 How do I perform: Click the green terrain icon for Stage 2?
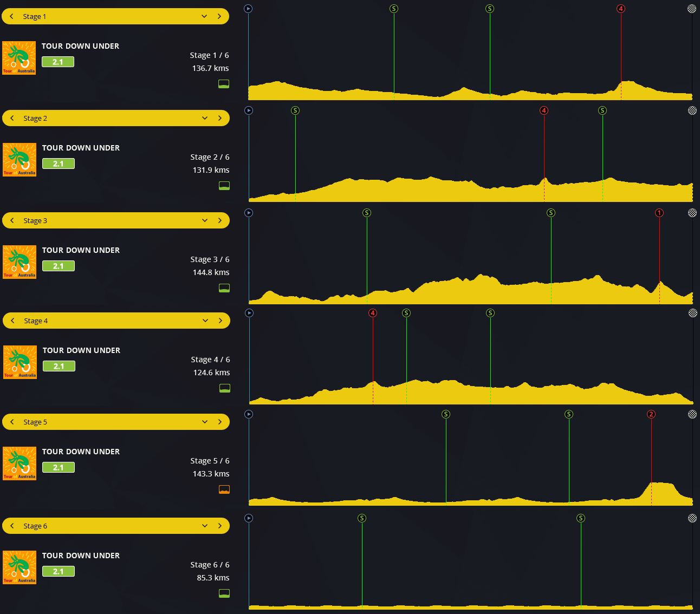point(224,186)
